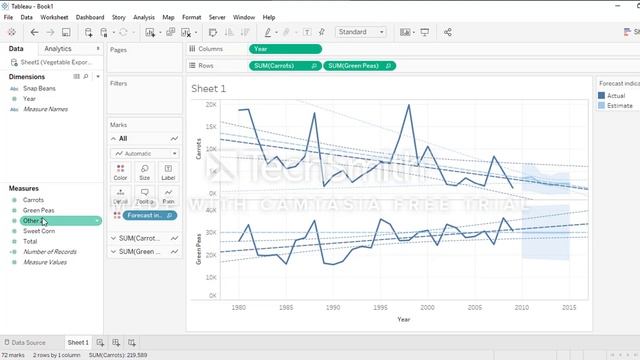Click the Dimensions search magnifier icon

point(86,77)
